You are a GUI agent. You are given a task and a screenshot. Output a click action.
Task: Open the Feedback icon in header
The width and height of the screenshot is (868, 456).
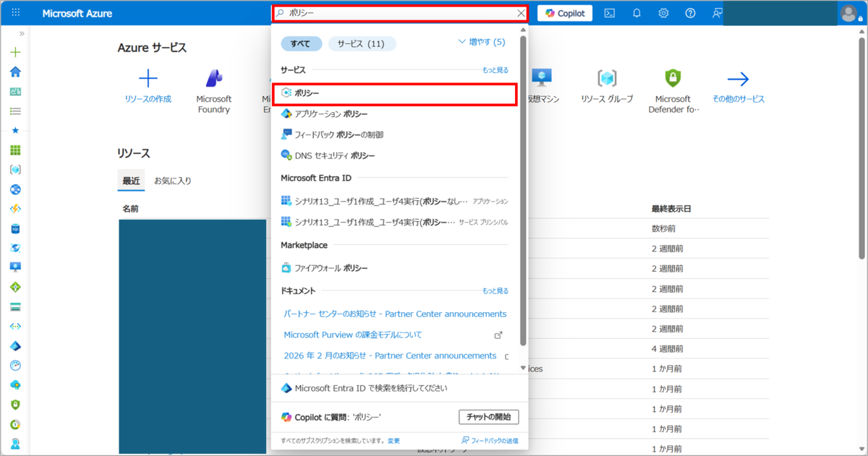(717, 13)
